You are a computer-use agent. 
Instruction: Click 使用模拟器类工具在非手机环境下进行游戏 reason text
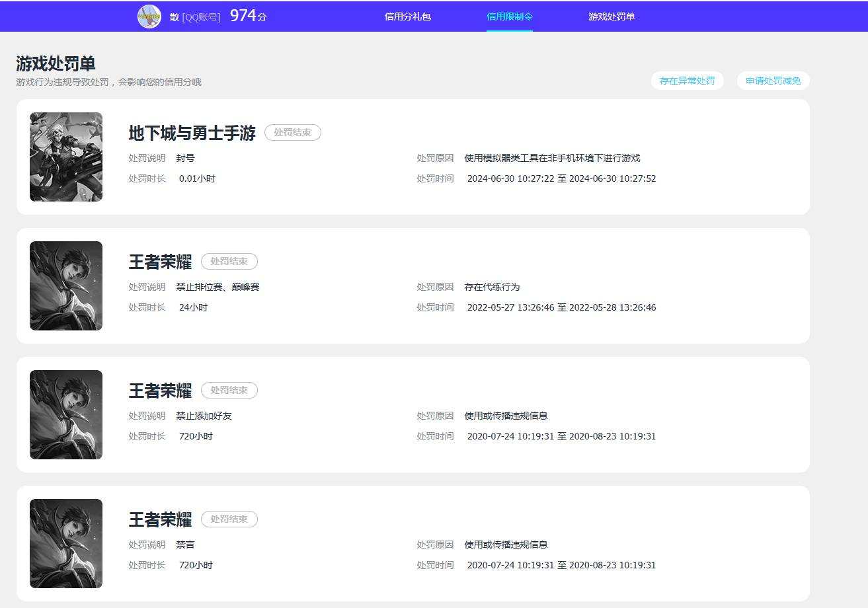pos(552,158)
